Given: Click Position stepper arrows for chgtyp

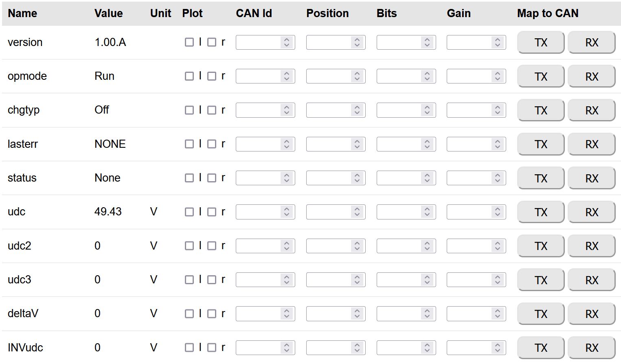Looking at the screenshot, I should (x=357, y=110).
